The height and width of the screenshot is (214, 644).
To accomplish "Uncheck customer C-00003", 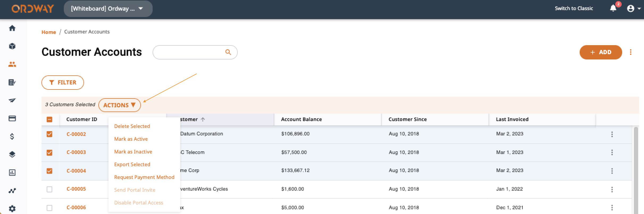I will tap(49, 152).
